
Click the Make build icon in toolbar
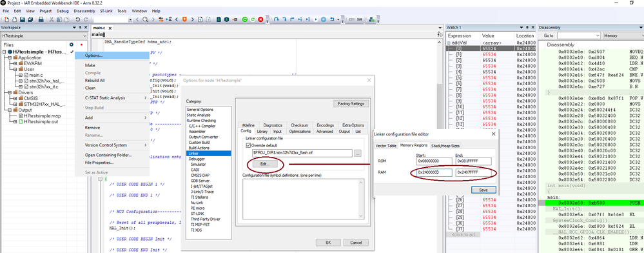[227, 19]
